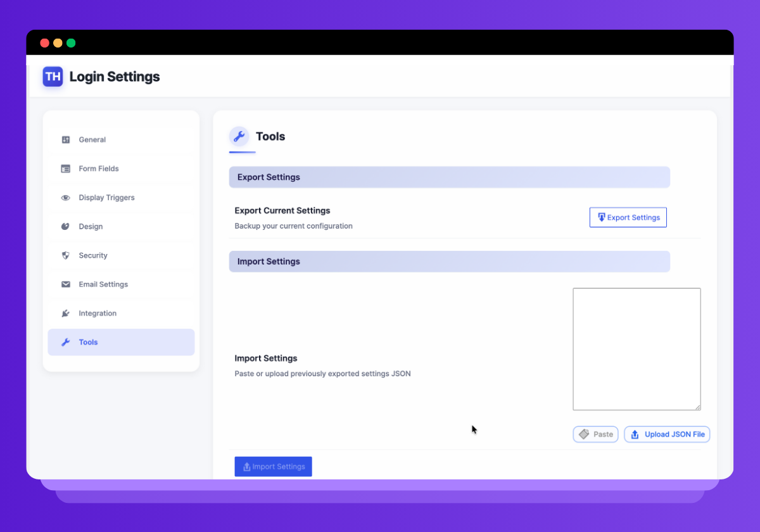Click the Paste button
The image size is (760, 532).
pyautogui.click(x=595, y=434)
